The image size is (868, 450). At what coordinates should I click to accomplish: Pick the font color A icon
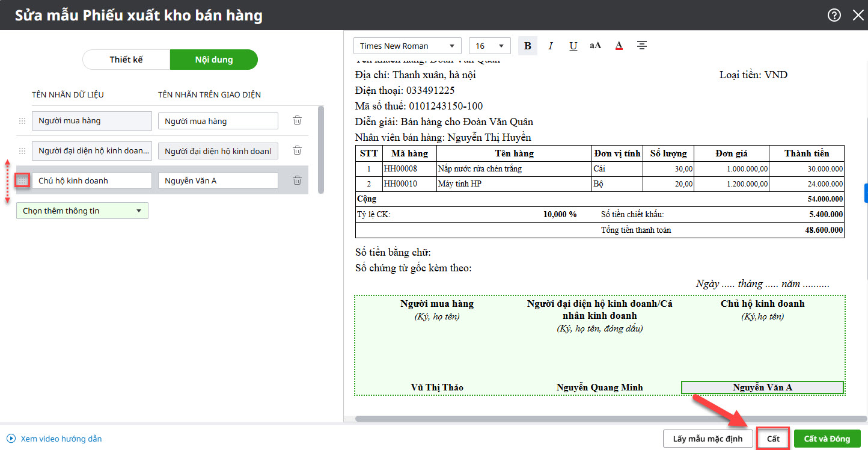619,46
